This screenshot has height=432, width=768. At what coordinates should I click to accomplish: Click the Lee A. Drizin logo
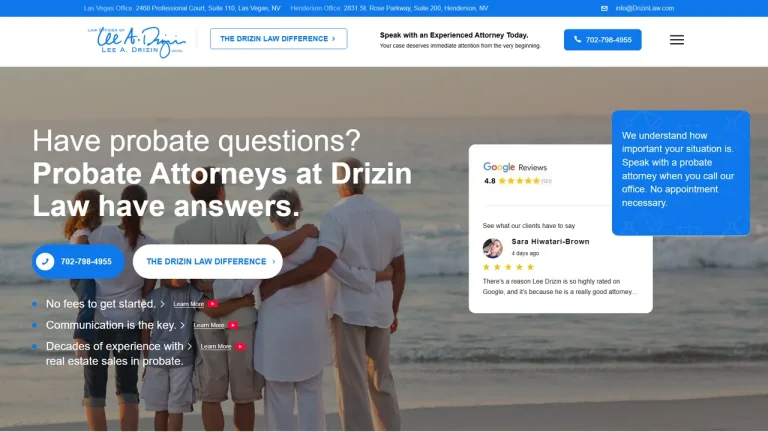pyautogui.click(x=137, y=42)
